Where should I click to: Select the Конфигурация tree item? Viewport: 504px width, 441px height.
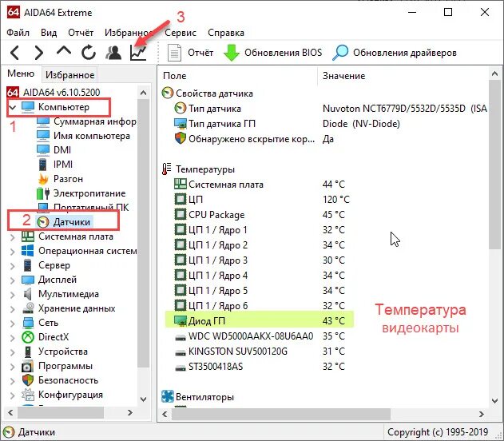(70, 395)
